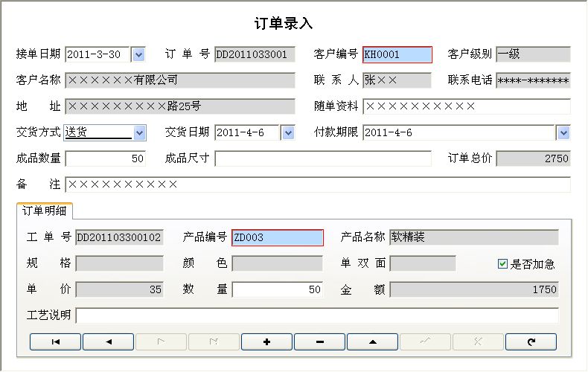Click the disabled post edit checkmark button

pyautogui.click(x=426, y=341)
